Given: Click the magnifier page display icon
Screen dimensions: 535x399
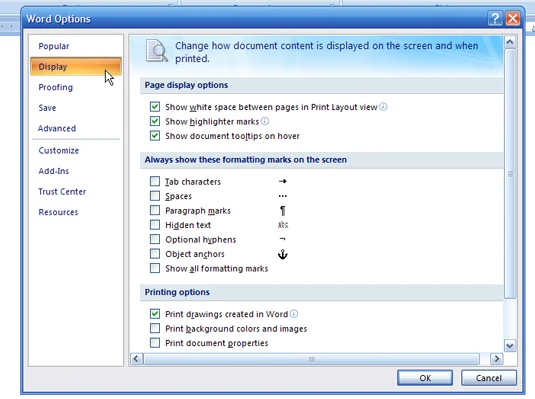Looking at the screenshot, I should 157,51.
